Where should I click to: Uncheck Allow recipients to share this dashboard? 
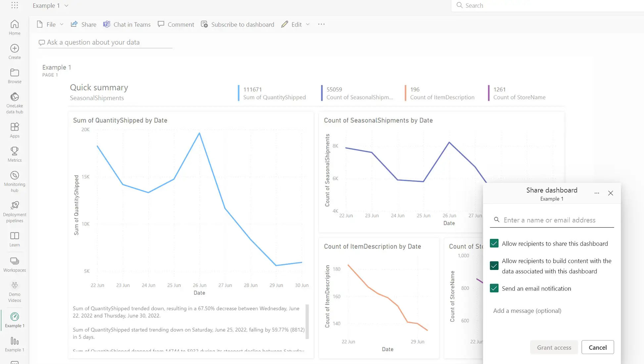pyautogui.click(x=494, y=243)
